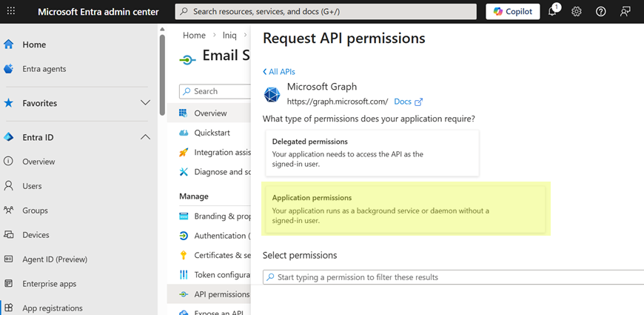Viewport: 644px width, 315px height.
Task: Go back to All APIs
Action: pos(279,72)
